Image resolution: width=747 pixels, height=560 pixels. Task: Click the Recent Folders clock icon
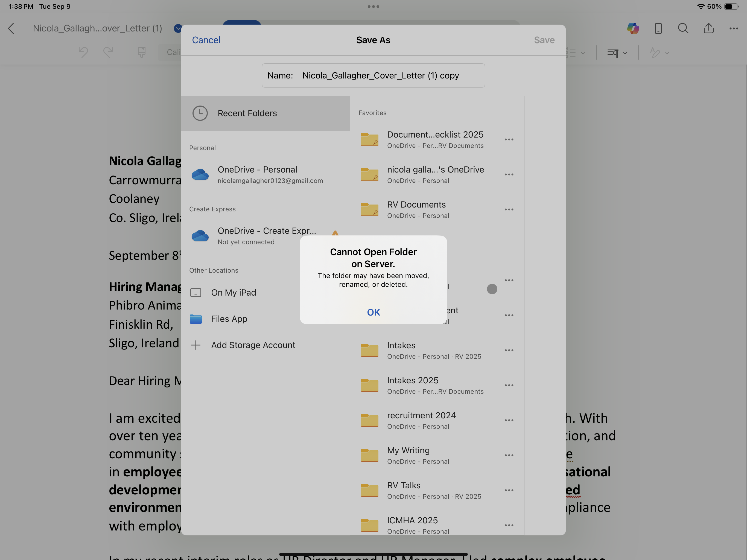(200, 113)
